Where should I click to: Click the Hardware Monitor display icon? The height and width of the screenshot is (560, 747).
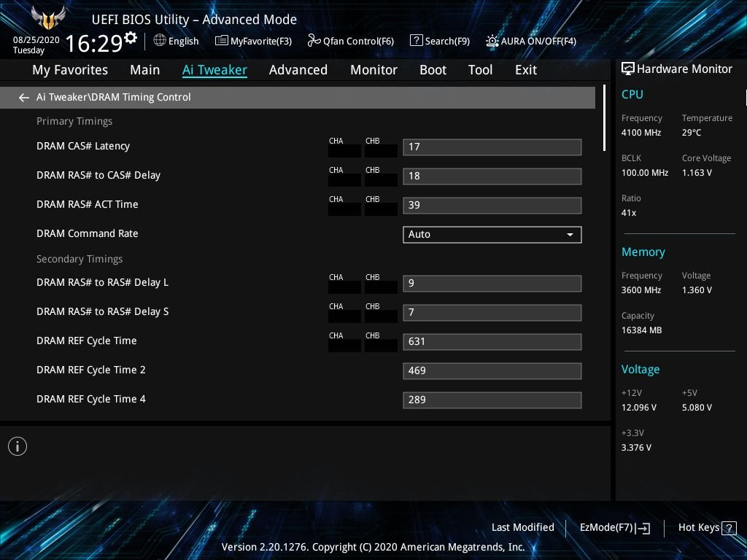click(628, 69)
